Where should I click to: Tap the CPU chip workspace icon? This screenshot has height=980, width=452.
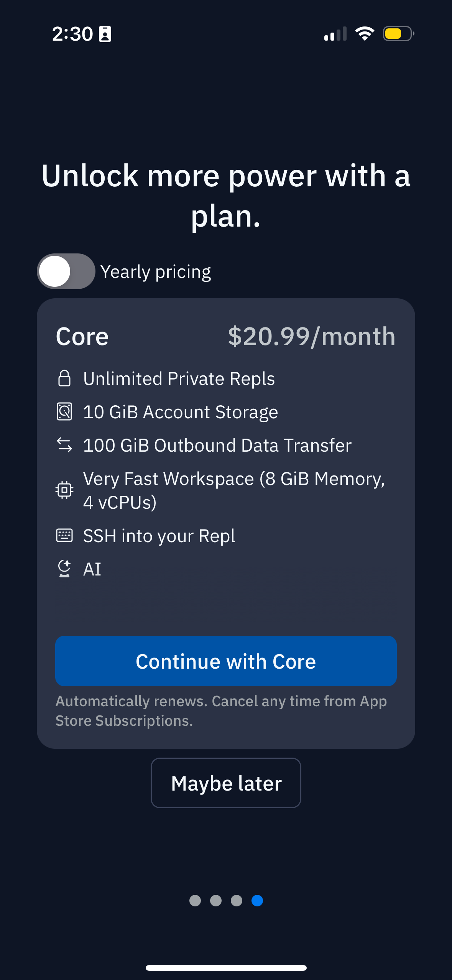pyautogui.click(x=64, y=490)
